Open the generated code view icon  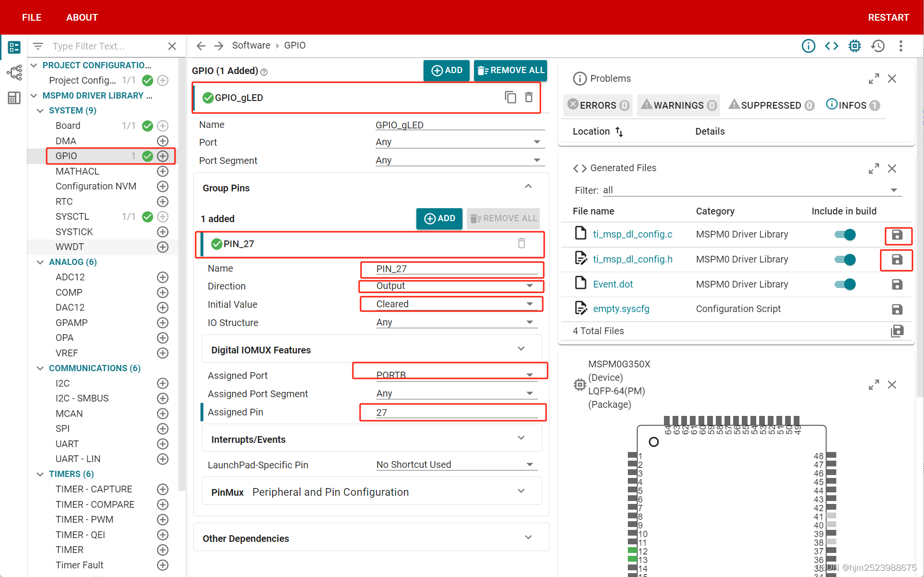click(x=831, y=46)
